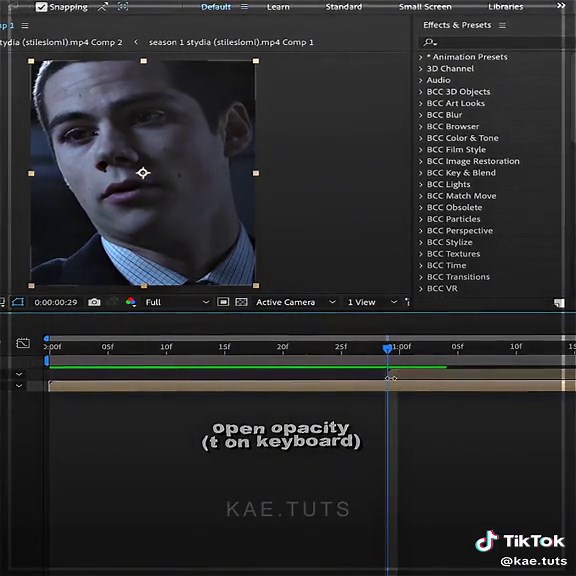The height and width of the screenshot is (576, 576).
Task: Click the new preset icon in Effects panel
Action: [559, 303]
